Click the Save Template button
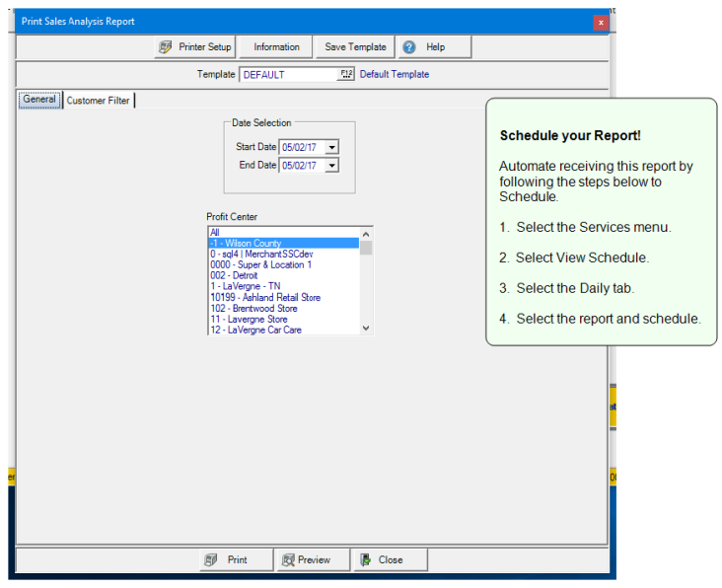Image resolution: width=722 pixels, height=588 pixels. coord(355,47)
